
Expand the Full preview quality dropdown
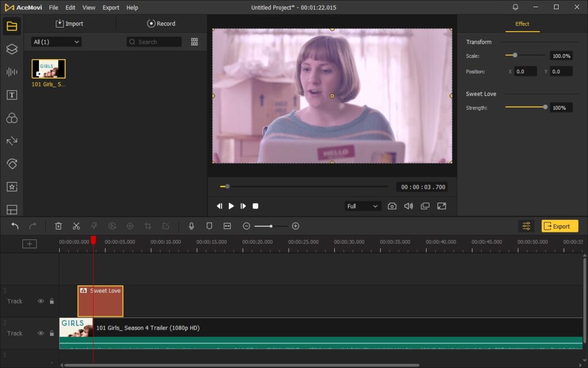point(363,206)
